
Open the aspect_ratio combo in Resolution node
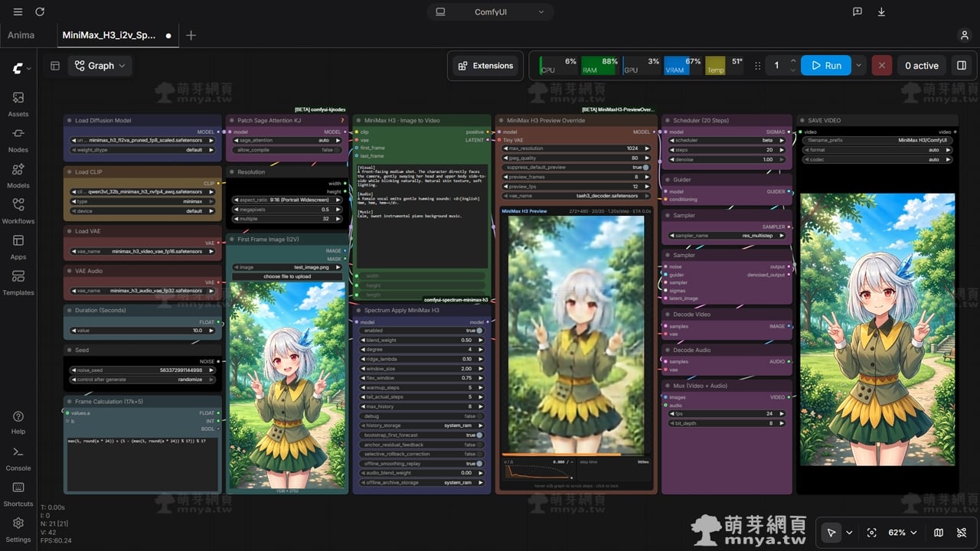click(x=287, y=200)
